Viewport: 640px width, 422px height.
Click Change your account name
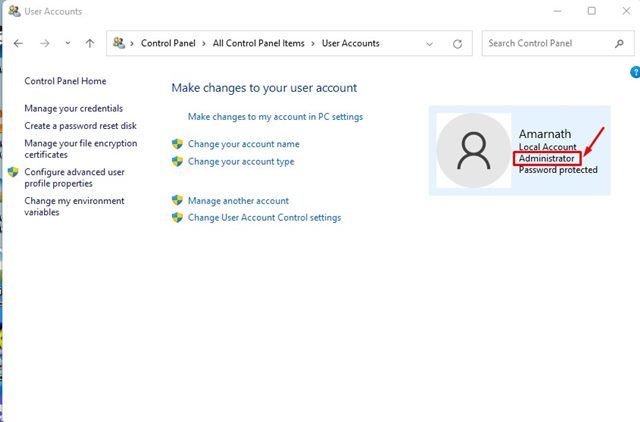(x=244, y=144)
